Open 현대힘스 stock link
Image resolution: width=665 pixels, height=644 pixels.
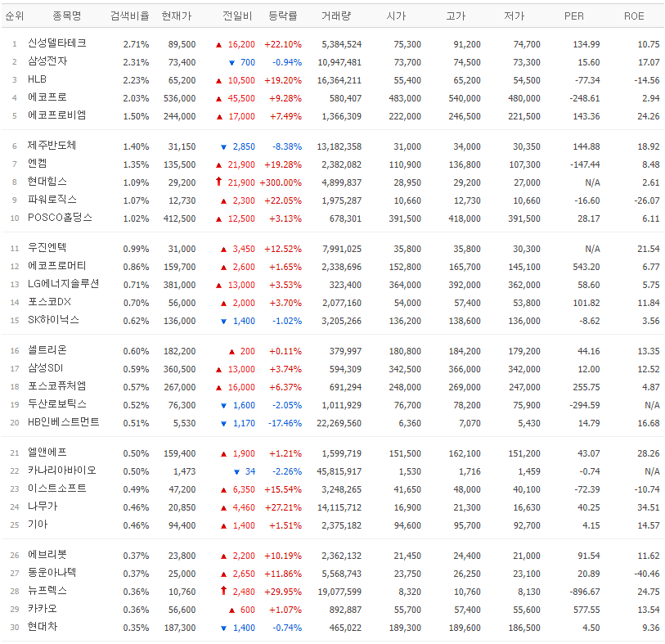(x=47, y=182)
